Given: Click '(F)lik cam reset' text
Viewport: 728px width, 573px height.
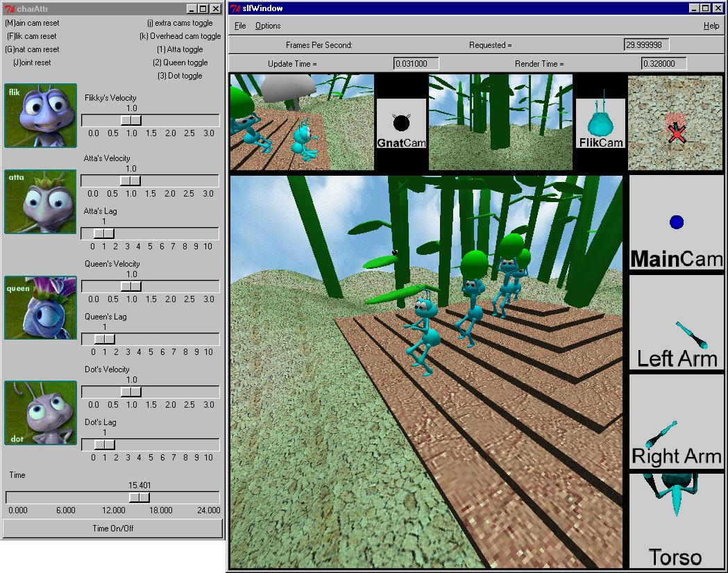Looking at the screenshot, I should point(31,36).
